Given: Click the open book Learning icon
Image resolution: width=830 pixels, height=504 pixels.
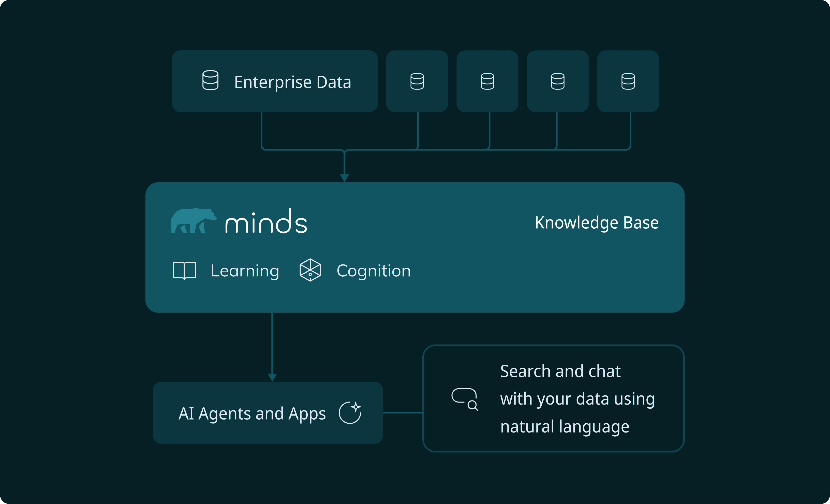Looking at the screenshot, I should click(x=184, y=271).
